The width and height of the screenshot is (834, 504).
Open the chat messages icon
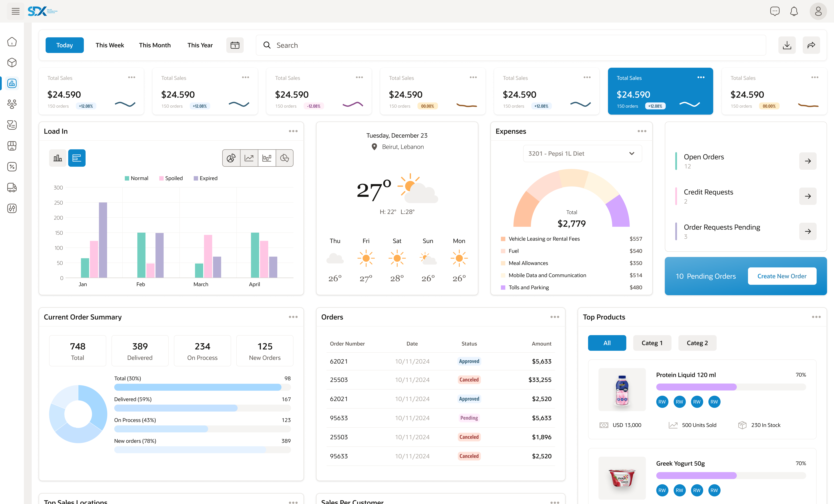tap(774, 11)
